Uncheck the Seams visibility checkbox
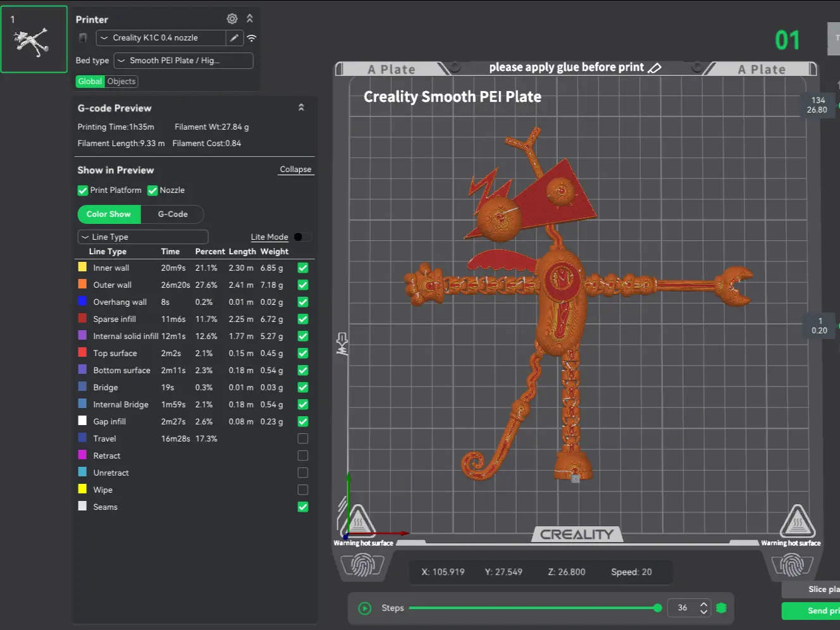 point(303,507)
